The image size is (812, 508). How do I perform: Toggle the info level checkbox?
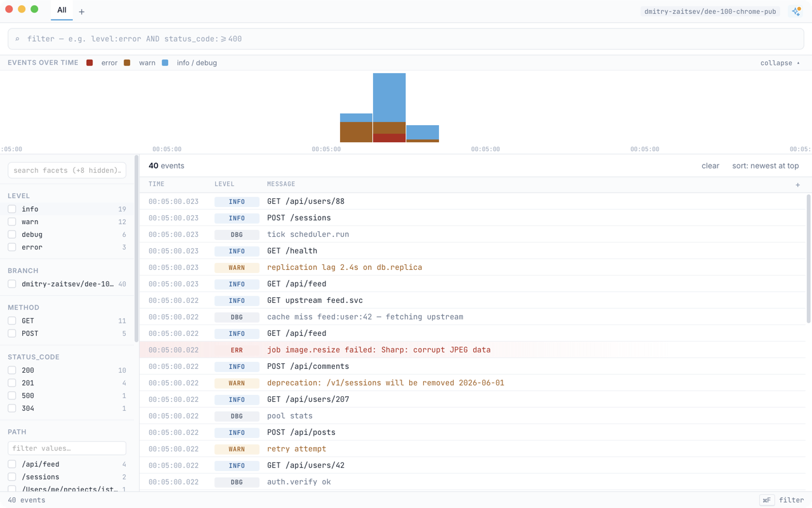[x=12, y=209]
